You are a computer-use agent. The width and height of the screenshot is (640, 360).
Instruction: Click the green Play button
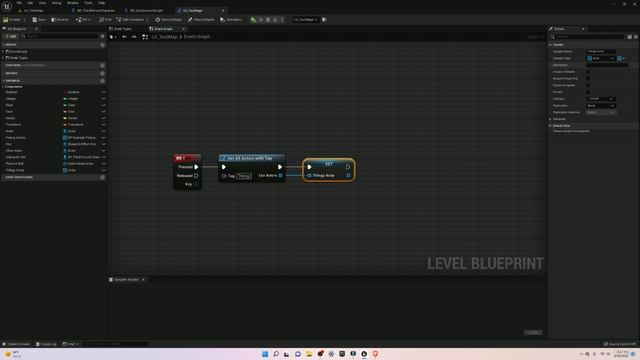(253, 20)
